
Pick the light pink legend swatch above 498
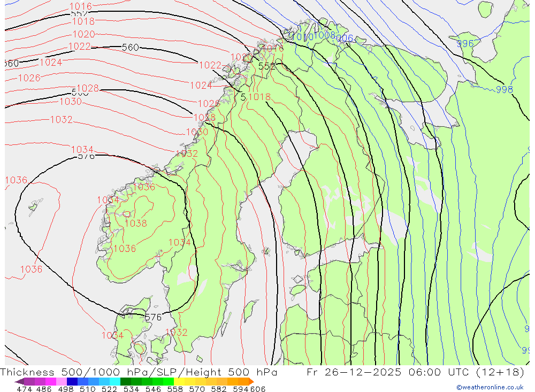click(x=62, y=381)
